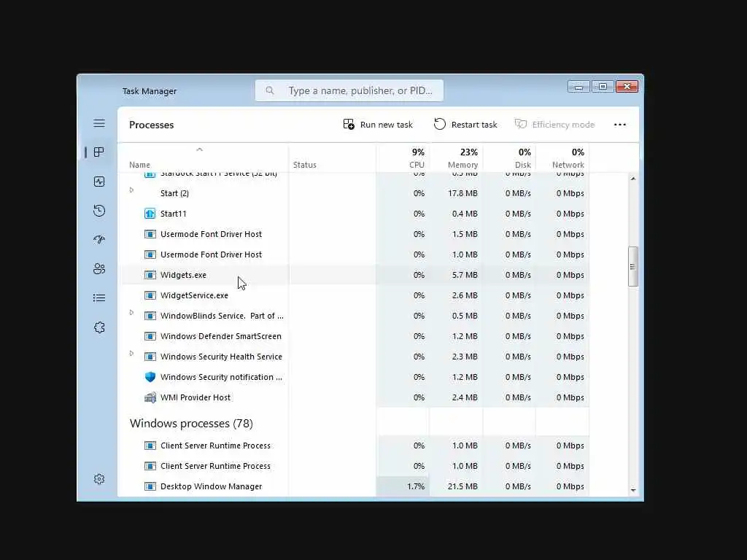Click the WMI Provider Host icon
747x560 pixels.
pos(150,397)
